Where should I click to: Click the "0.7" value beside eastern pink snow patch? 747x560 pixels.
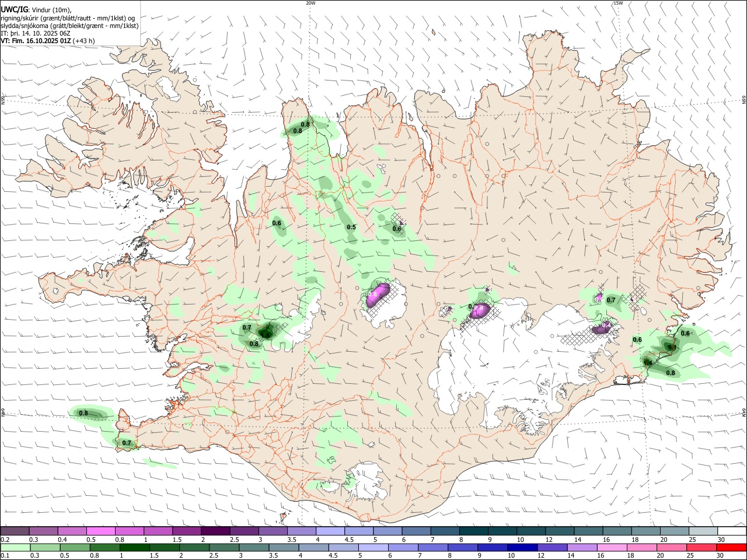pyautogui.click(x=611, y=300)
